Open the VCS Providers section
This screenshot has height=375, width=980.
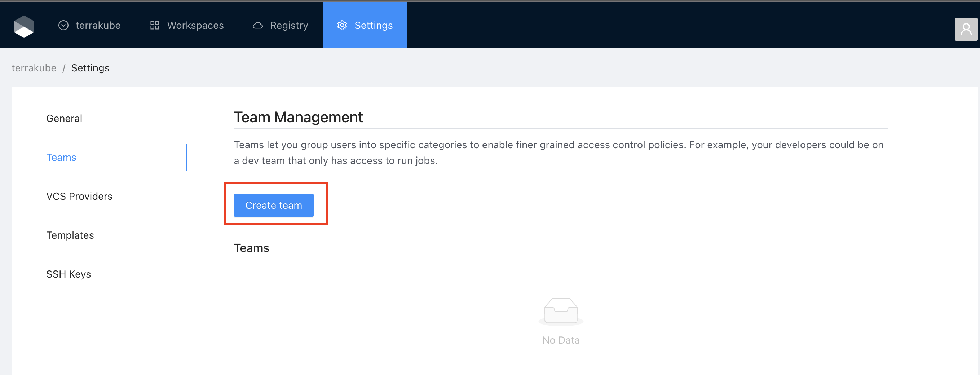(79, 196)
